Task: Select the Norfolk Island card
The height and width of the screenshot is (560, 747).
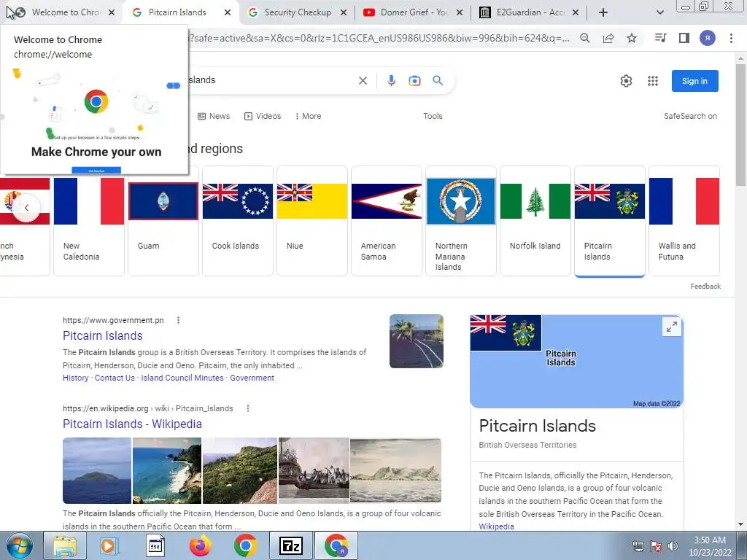Action: pos(535,221)
